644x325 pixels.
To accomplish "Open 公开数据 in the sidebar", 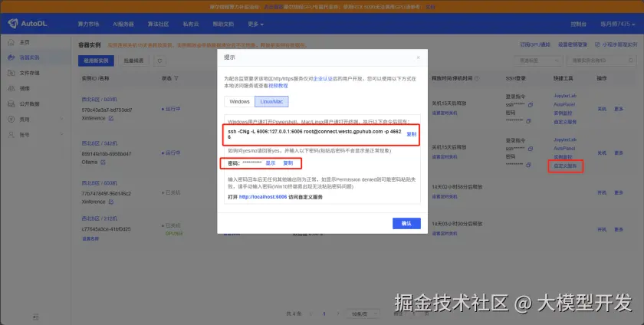I will tap(30, 104).
